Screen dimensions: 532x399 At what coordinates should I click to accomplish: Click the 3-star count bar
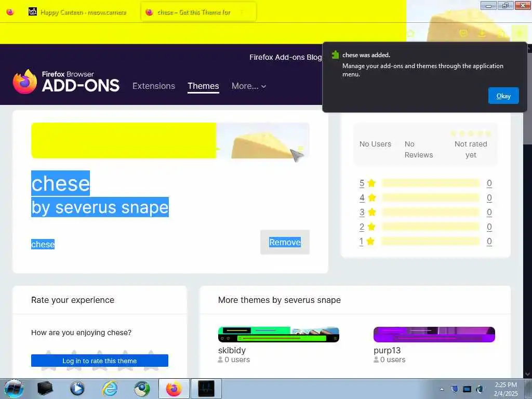430,212
